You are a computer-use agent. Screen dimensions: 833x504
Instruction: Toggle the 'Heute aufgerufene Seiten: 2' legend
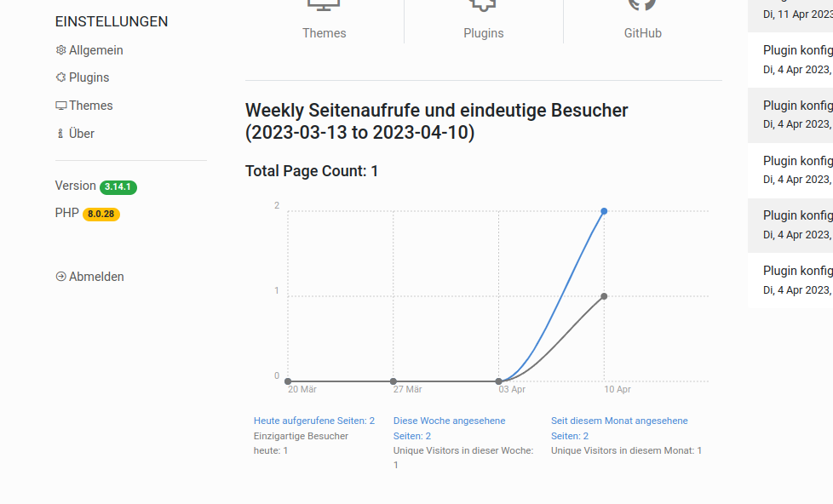[313, 421]
